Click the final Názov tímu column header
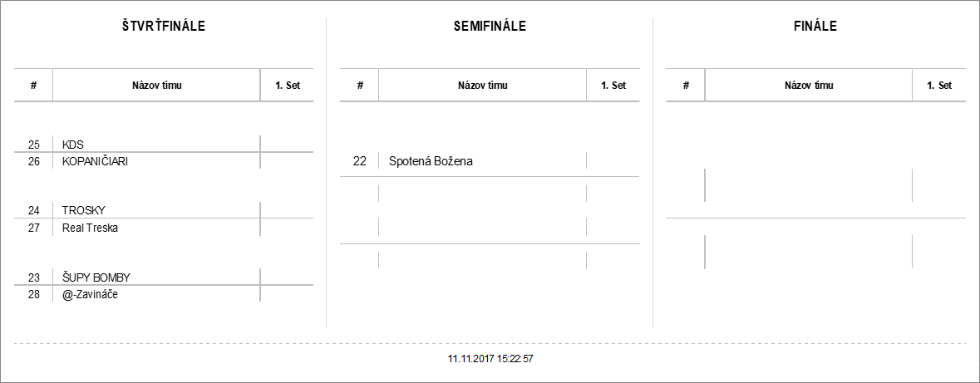The height and width of the screenshot is (383, 980). click(809, 85)
